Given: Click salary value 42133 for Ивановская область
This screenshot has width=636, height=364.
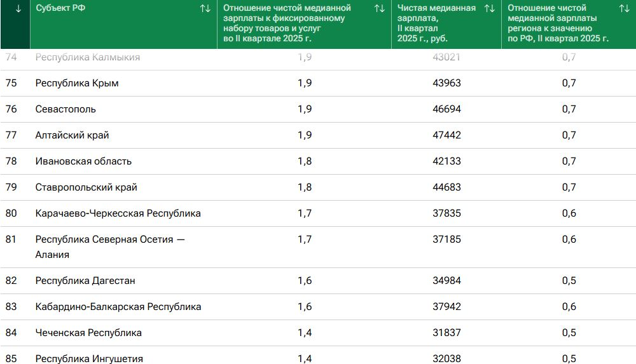Looking at the screenshot, I should coord(446,161).
